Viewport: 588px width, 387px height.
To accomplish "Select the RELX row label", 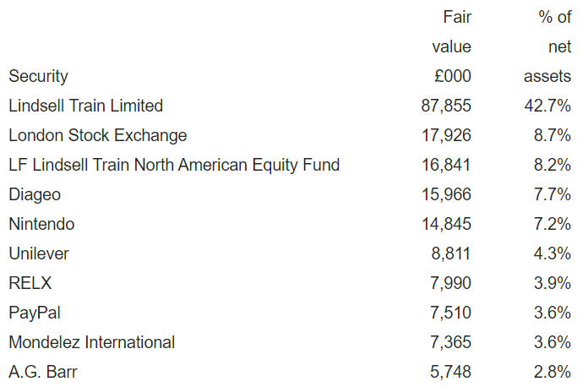I will coord(30,283).
